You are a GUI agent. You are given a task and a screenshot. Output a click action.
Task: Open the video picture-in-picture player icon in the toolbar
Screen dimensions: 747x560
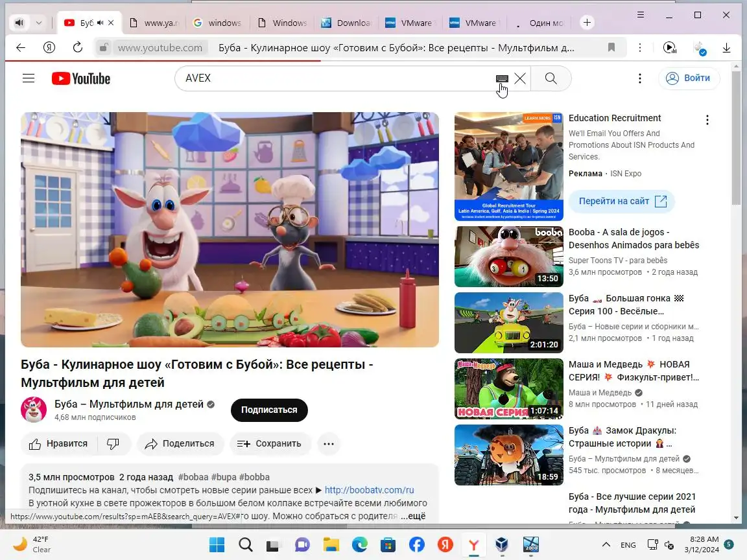(x=669, y=47)
